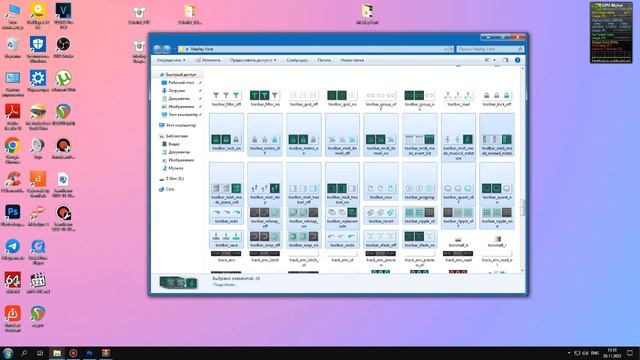
Task: Click the toosmall_r file
Action: pyautogui.click(x=496, y=241)
